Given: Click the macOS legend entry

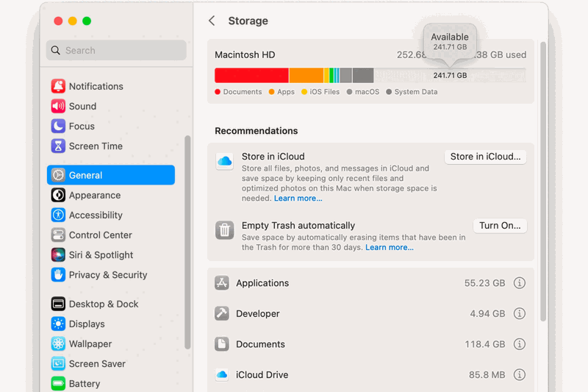Looking at the screenshot, I should click(363, 92).
